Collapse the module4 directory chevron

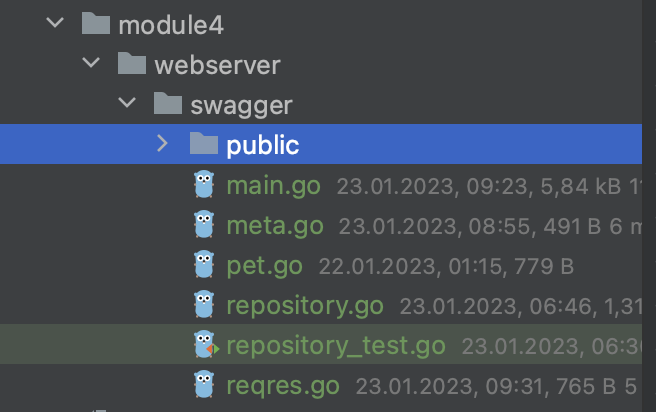[56, 24]
